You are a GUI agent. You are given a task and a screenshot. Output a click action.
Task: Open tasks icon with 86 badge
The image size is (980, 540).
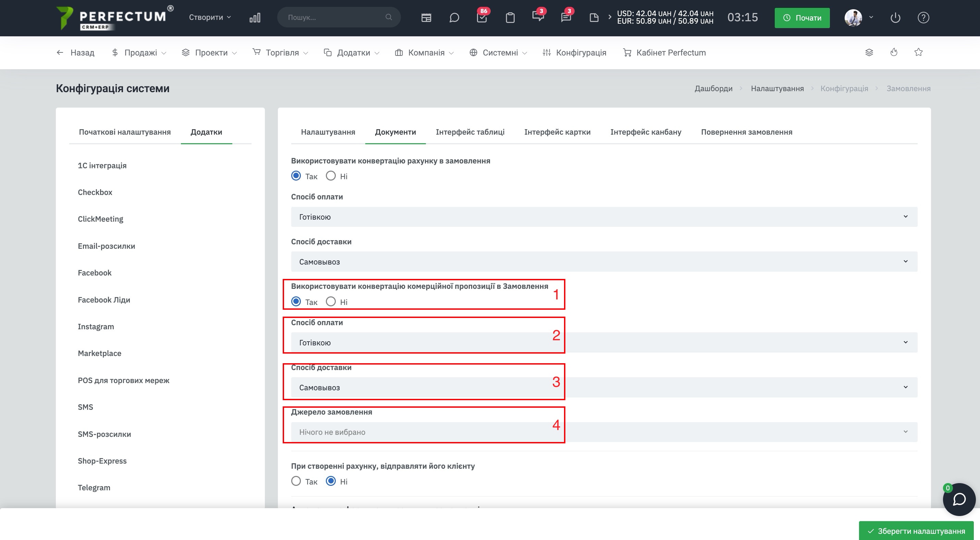(482, 17)
